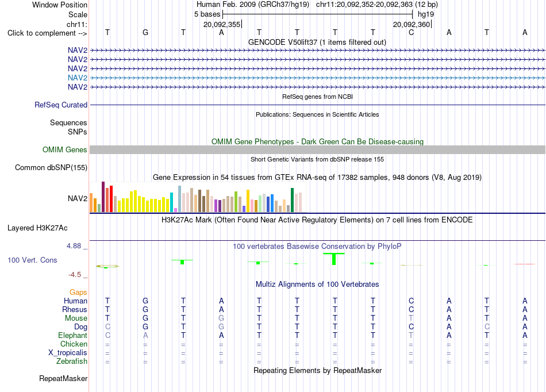Open the H3K27Ac Mark track title
Screen dimensions: 546x392
317,220
